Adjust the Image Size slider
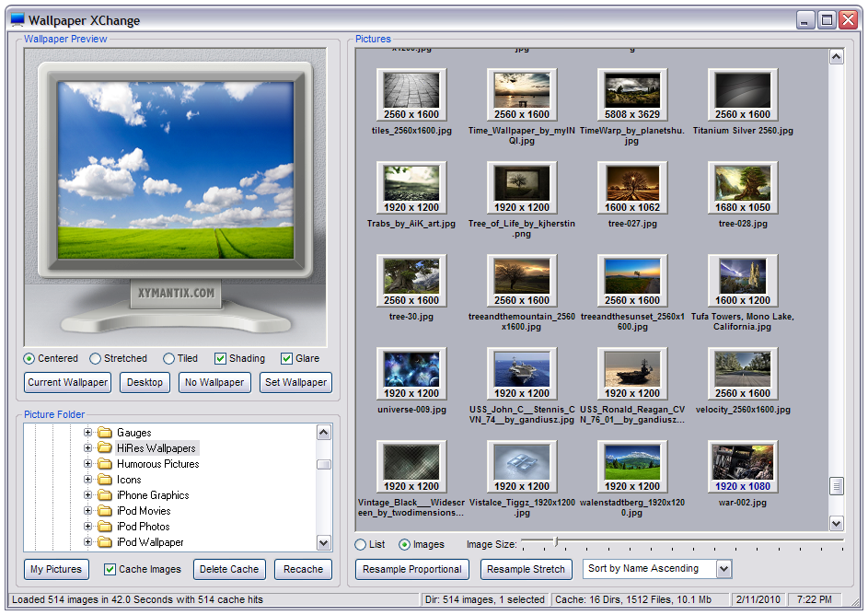 coord(555,543)
